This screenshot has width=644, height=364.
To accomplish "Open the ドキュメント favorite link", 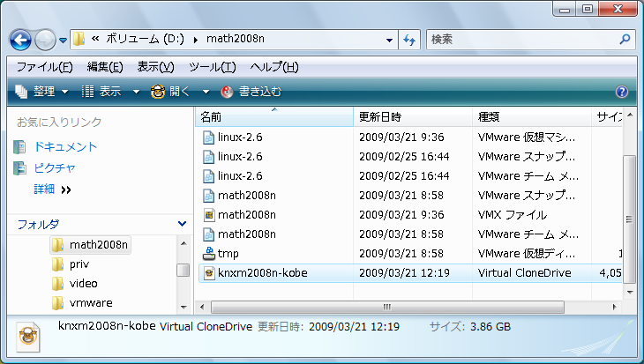I will [65, 147].
